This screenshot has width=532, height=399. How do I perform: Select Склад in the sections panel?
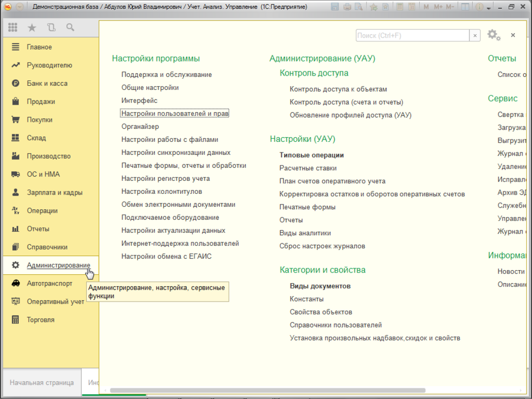[x=36, y=138]
